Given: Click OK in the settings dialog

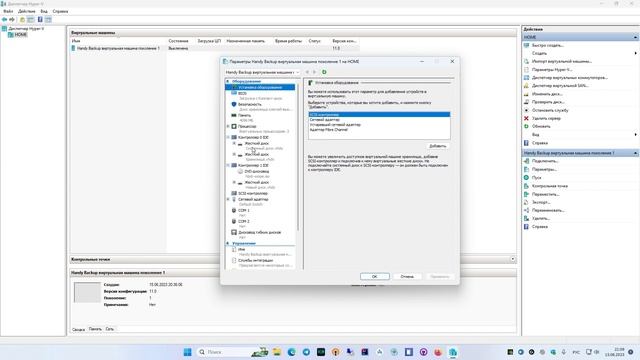Looking at the screenshot, I should point(375,277).
